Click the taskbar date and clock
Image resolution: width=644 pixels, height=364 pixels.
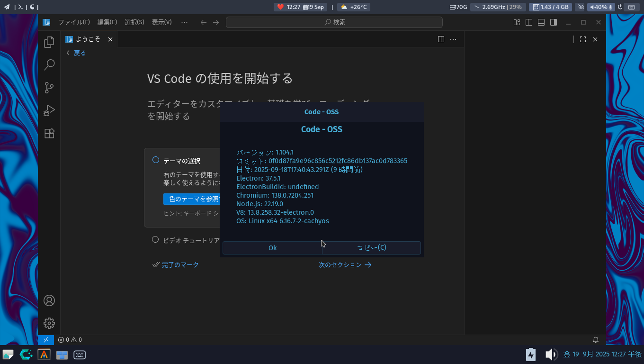[602, 355]
